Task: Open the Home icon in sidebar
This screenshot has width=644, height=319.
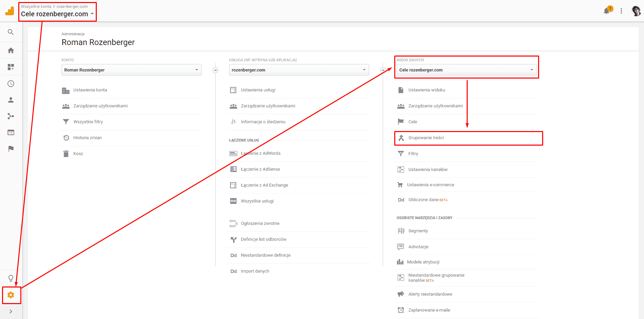Action: (x=11, y=50)
